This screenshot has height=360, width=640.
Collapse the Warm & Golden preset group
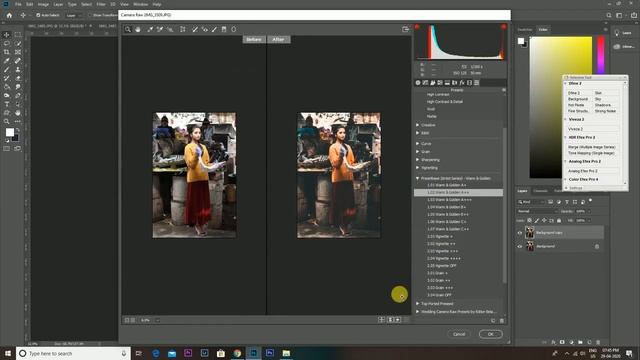(x=418, y=178)
